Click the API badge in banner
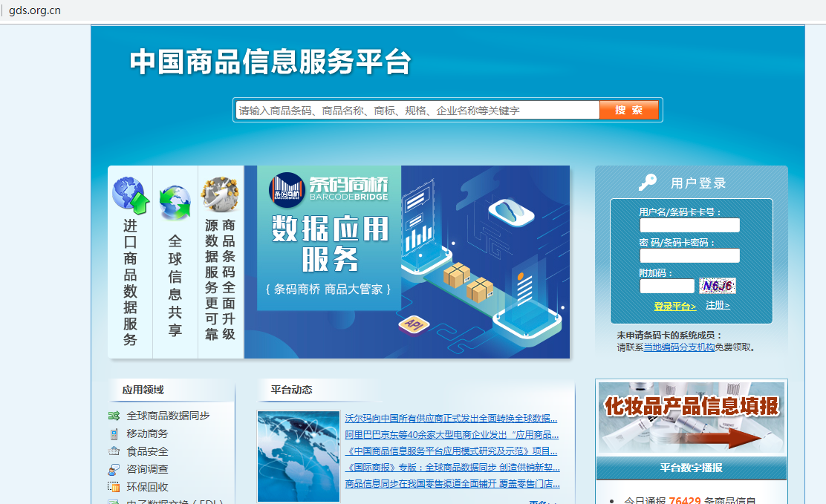 click(x=414, y=324)
